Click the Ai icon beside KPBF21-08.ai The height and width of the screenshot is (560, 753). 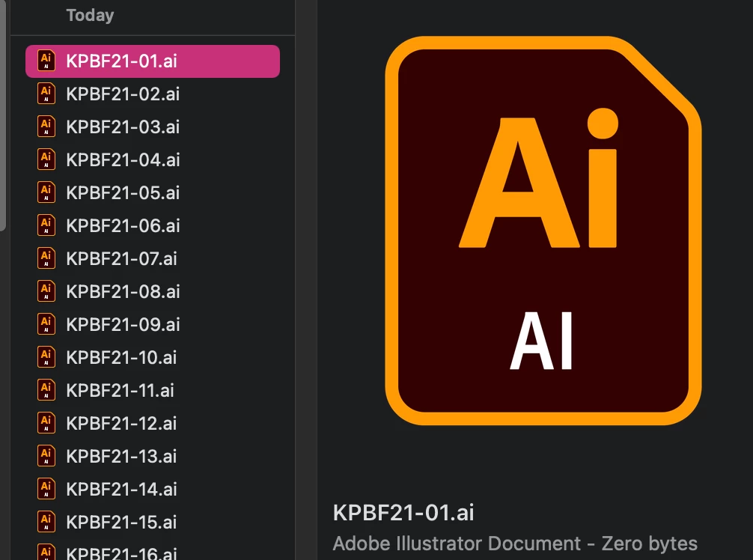click(x=46, y=291)
